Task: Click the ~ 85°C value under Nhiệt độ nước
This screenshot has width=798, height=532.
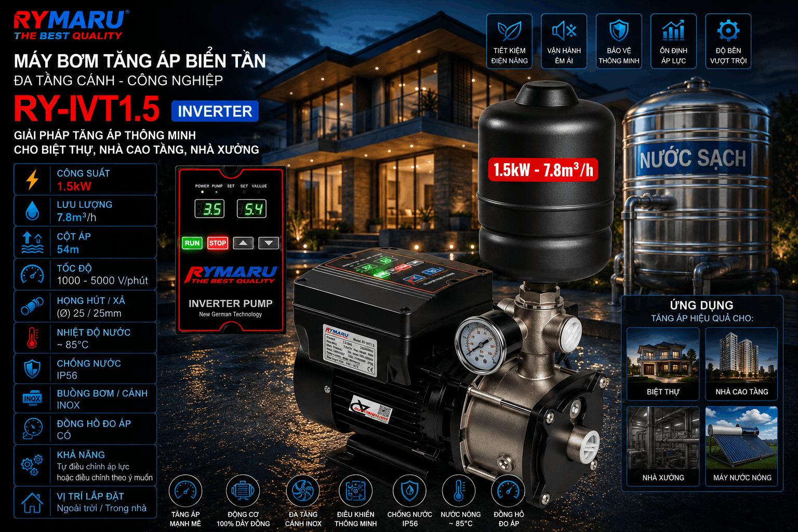Action: tap(73, 344)
